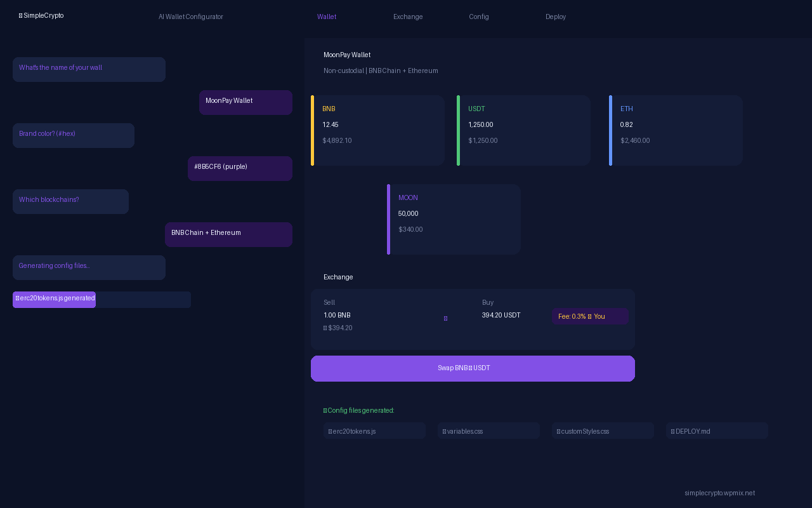Click the chat message 'MoonPay Wallet'
Screen dimensions: 812x508
click(246, 102)
